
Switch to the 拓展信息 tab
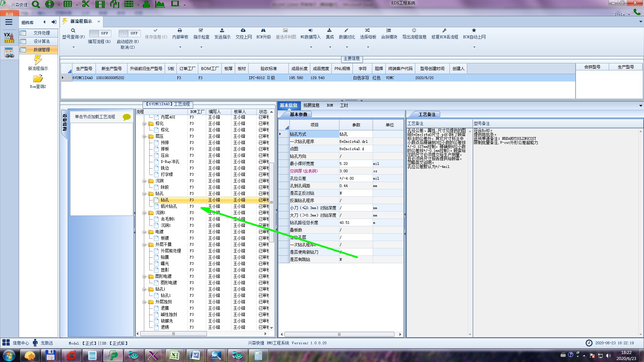tap(311, 105)
